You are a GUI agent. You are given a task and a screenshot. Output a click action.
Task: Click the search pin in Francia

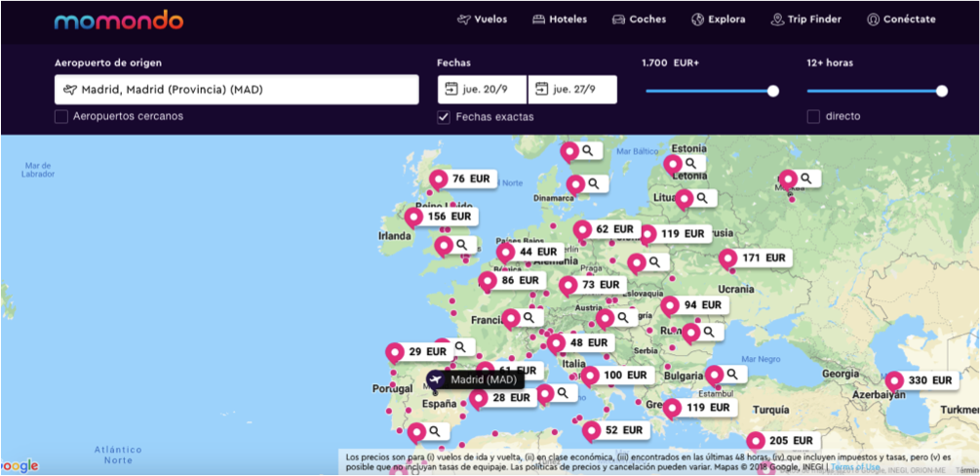[523, 318]
